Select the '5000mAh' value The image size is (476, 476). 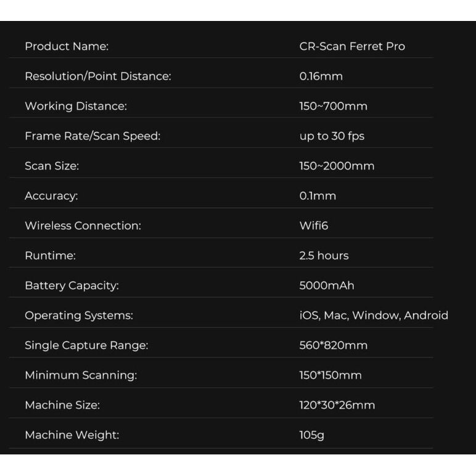pyautogui.click(x=327, y=285)
